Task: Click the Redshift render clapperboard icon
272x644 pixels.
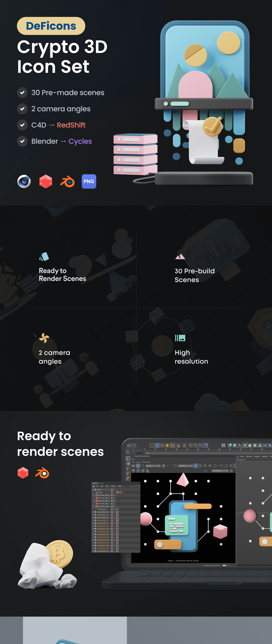Action: click(133, 466)
